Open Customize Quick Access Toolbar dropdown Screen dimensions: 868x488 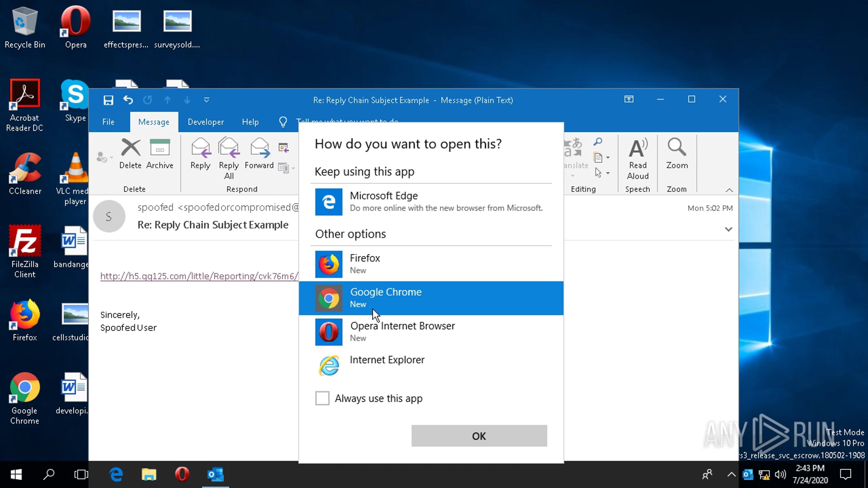pos(207,100)
